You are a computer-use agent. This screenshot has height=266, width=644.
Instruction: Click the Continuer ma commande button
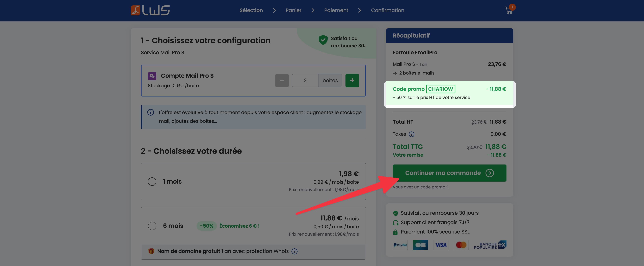coord(449,173)
